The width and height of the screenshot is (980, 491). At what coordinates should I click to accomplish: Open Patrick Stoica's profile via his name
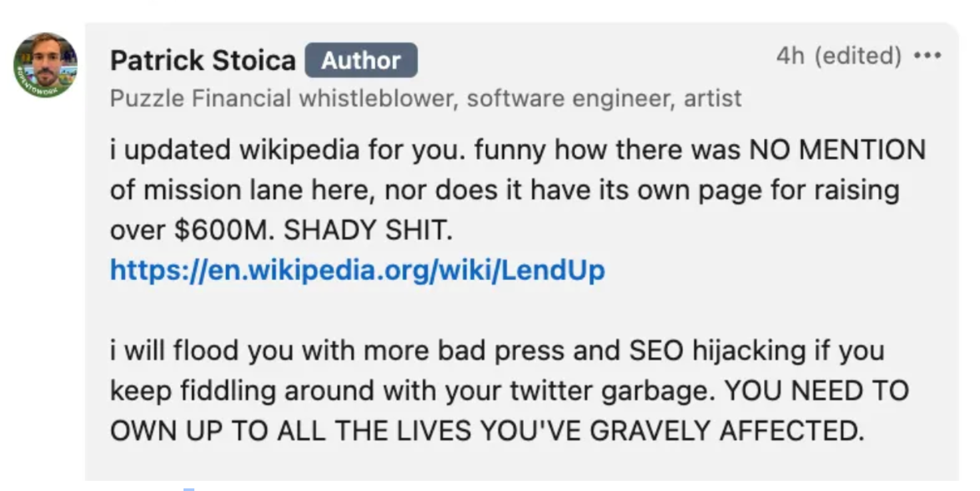pos(203,61)
